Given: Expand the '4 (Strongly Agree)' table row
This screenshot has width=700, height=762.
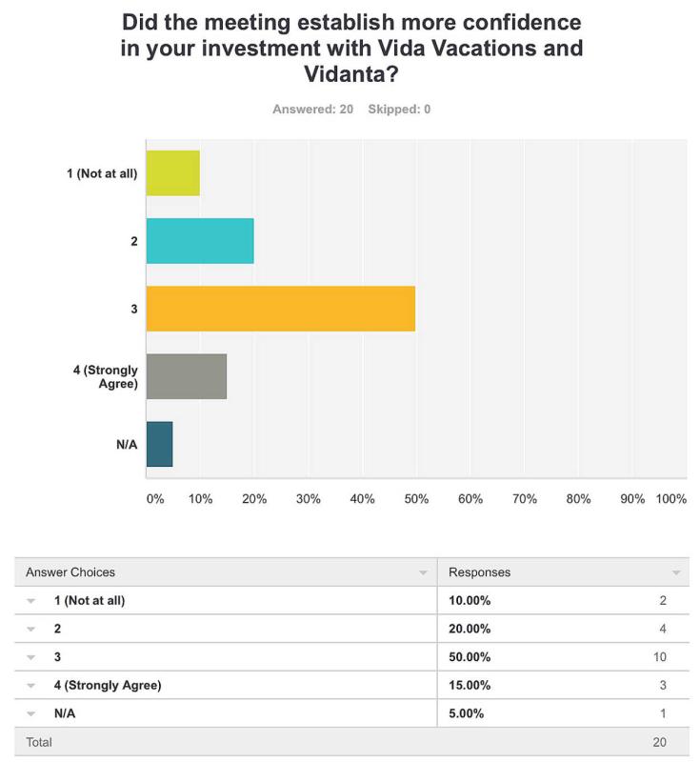Looking at the screenshot, I should [x=31, y=685].
